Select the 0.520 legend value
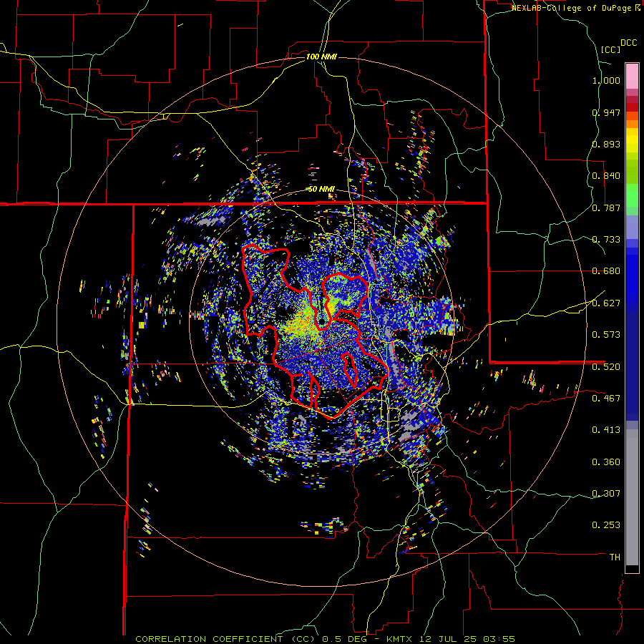Viewport: 644px width, 644px height. click(606, 367)
